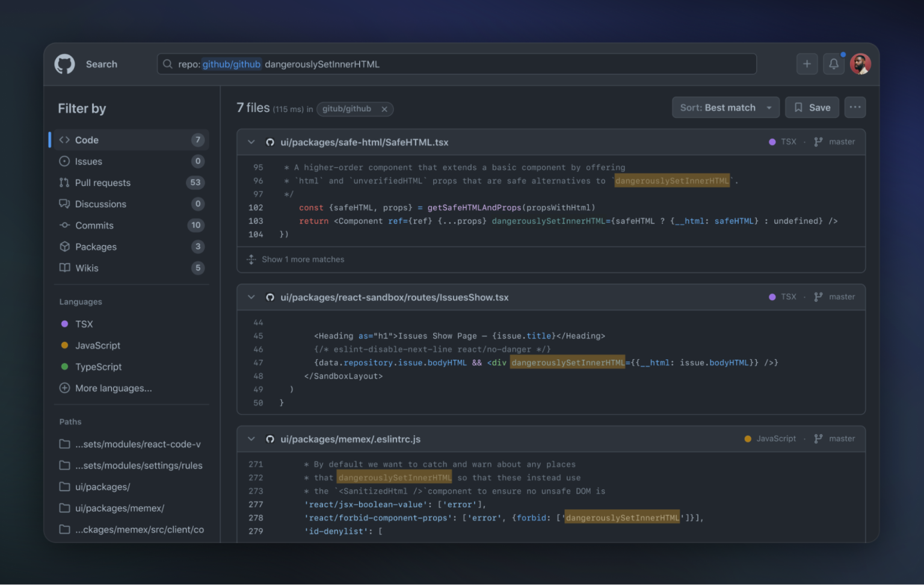Screen dimensions: 924x585
Task: Open the create new menu plus icon
Action: click(x=807, y=64)
